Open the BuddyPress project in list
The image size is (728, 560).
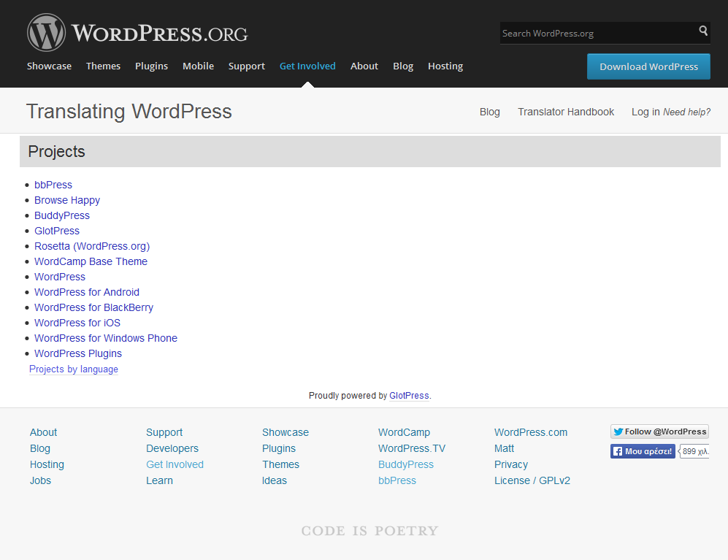click(x=62, y=215)
